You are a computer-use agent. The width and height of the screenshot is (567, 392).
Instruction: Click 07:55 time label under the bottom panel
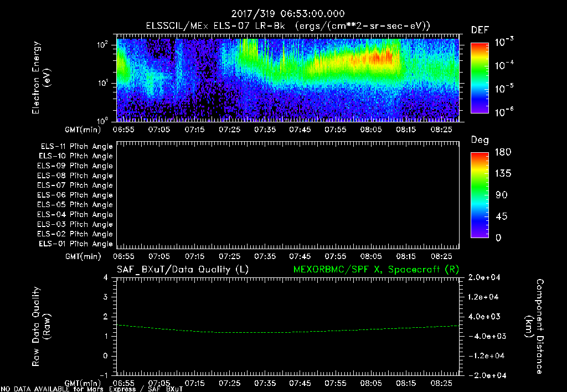336,383
